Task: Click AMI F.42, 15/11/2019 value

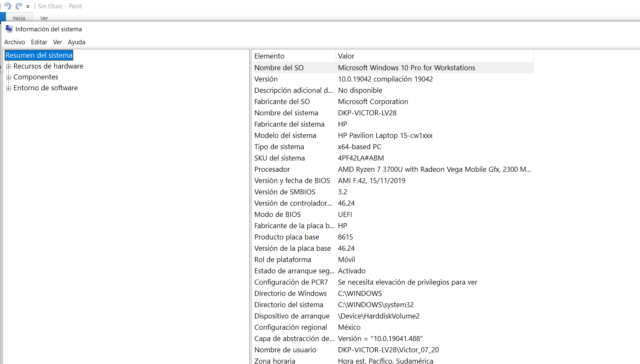Action: [x=371, y=181]
